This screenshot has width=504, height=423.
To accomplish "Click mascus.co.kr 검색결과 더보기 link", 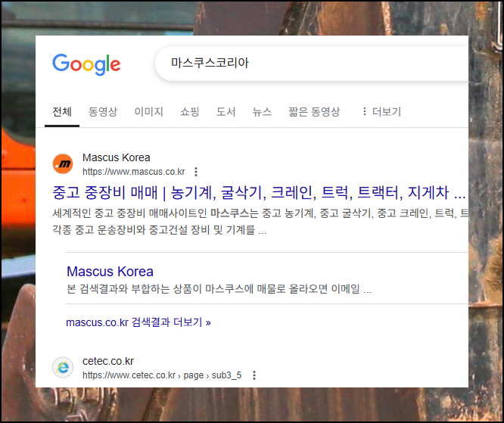I will pos(138,322).
